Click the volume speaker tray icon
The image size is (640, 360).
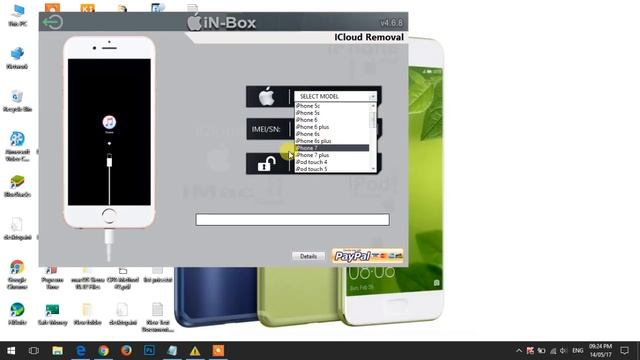point(564,351)
